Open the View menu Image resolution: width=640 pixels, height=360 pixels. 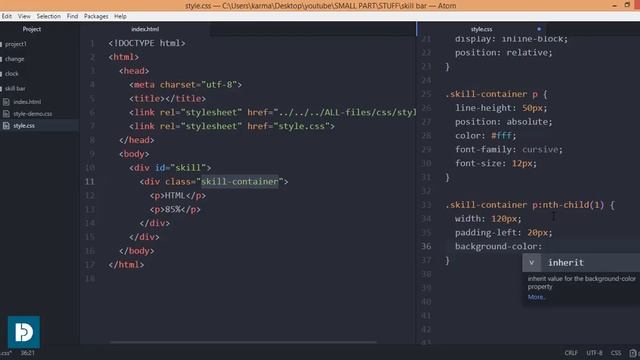tap(24, 16)
